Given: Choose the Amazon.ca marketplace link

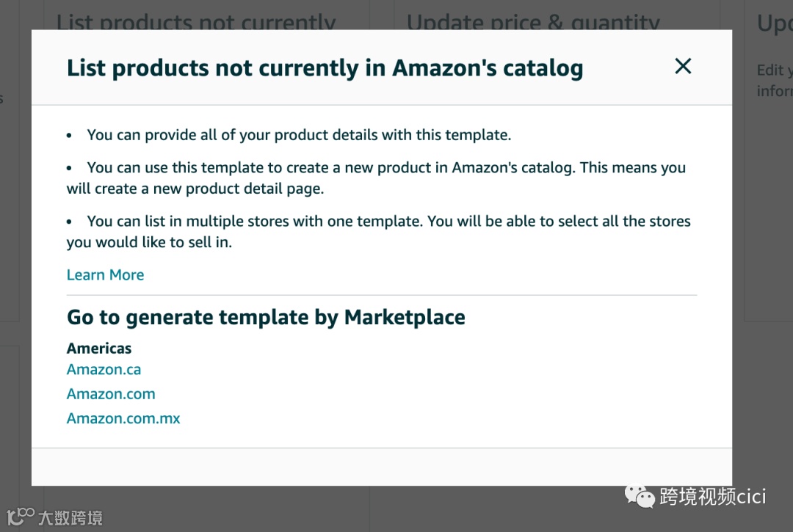Looking at the screenshot, I should [104, 370].
